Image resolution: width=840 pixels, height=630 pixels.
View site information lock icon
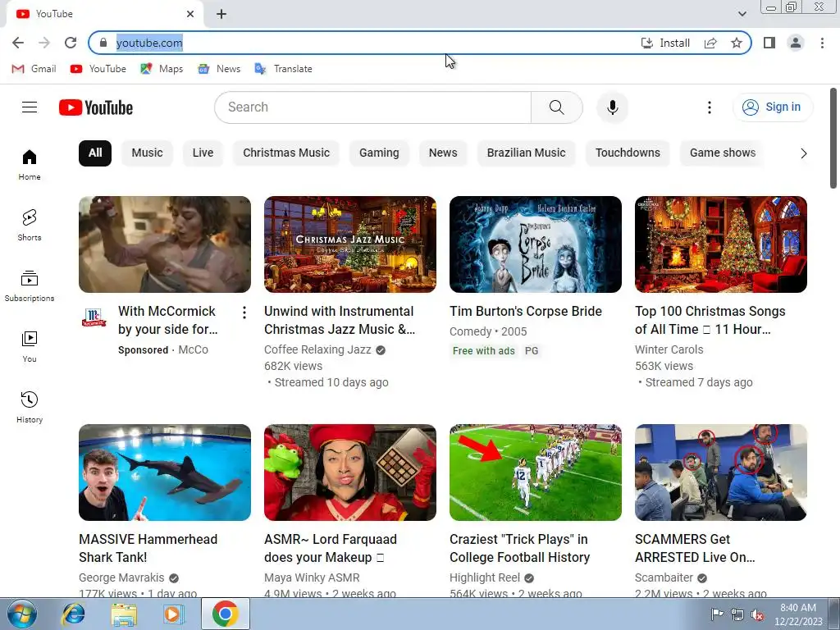[x=103, y=43]
